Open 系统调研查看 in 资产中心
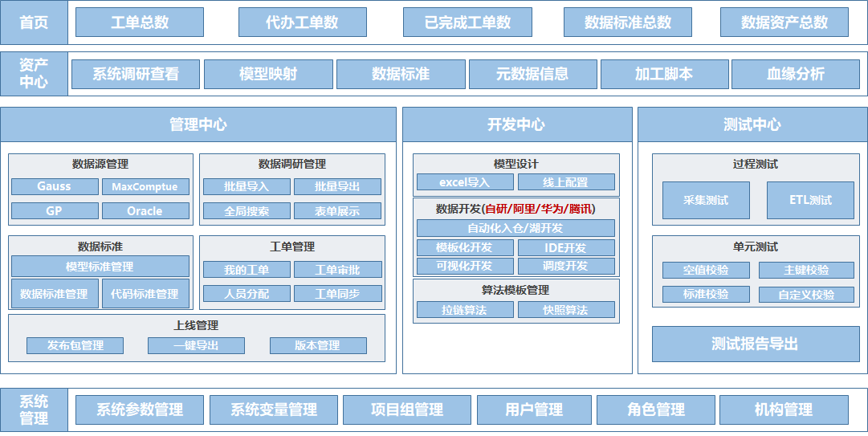Viewport: 868px width, 436px height. pos(135,74)
